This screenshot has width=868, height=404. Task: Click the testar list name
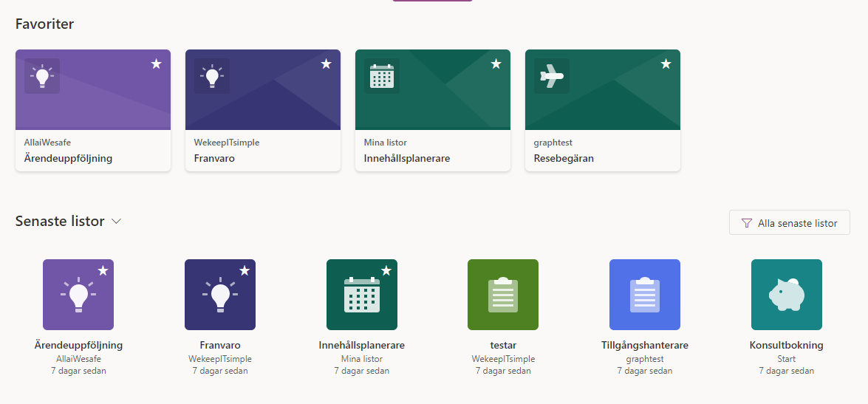tap(503, 346)
